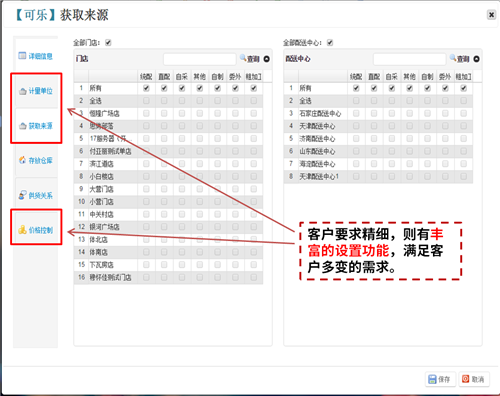
Task: Select the 海淀配送中心 row
Action: coord(378,164)
